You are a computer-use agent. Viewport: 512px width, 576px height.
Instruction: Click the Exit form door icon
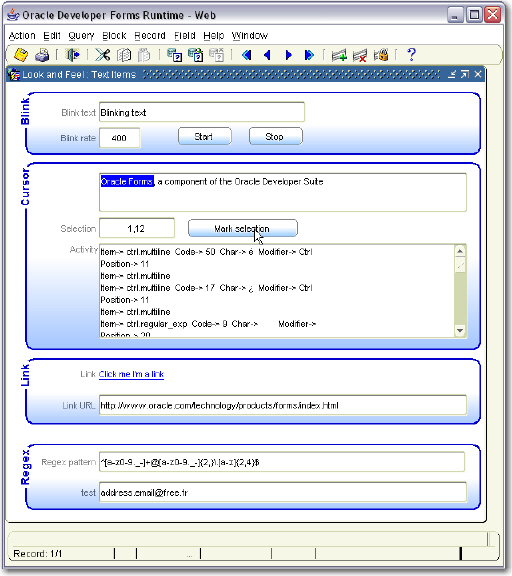[x=73, y=55]
